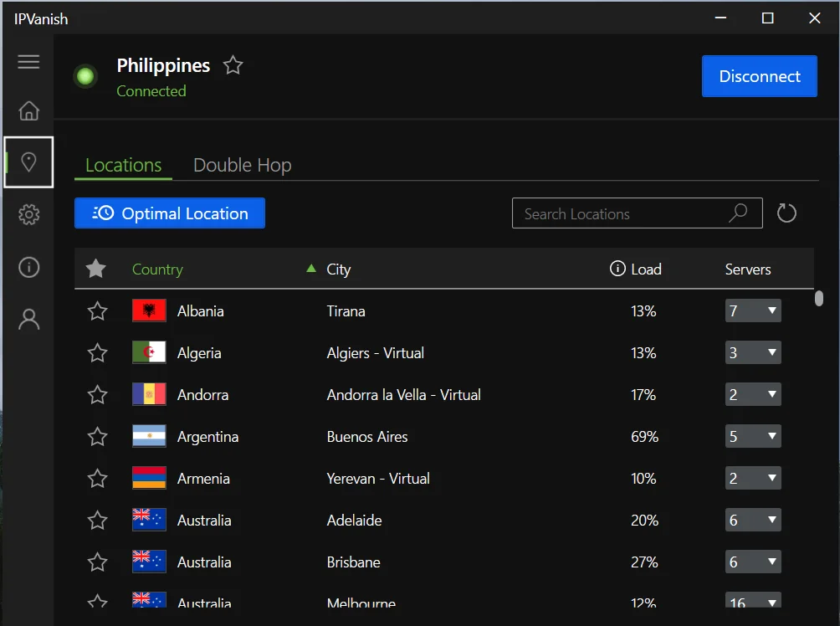Favorite the Philippines connection with the star
Screen dimensions: 840x626
click(233, 65)
